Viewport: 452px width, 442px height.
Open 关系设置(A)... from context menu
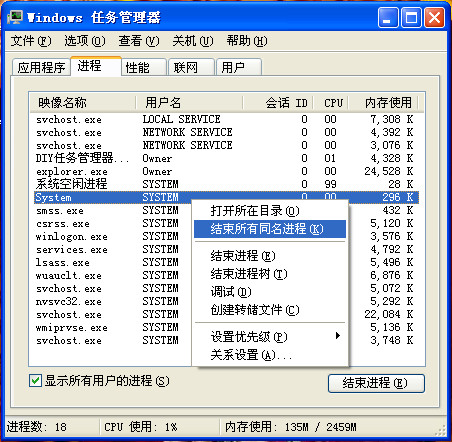[270, 355]
